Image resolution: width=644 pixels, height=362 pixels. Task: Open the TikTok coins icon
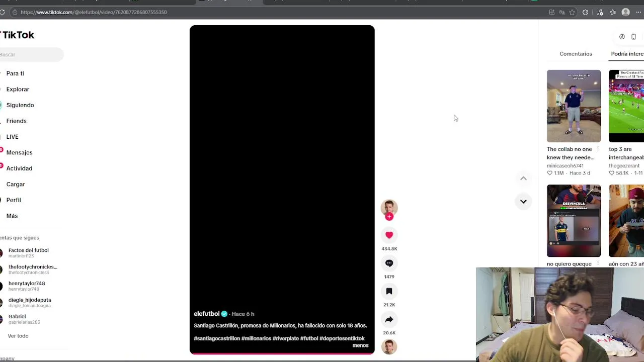(622, 37)
